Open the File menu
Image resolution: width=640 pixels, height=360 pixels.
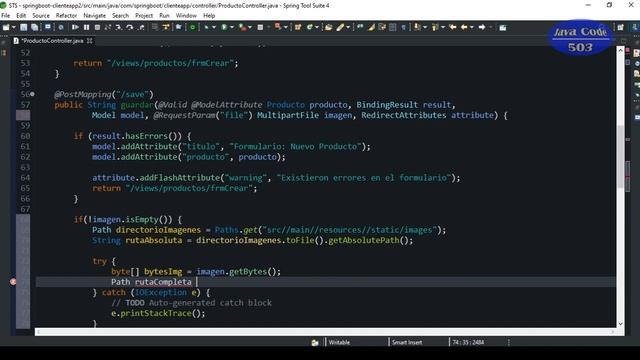6,16
